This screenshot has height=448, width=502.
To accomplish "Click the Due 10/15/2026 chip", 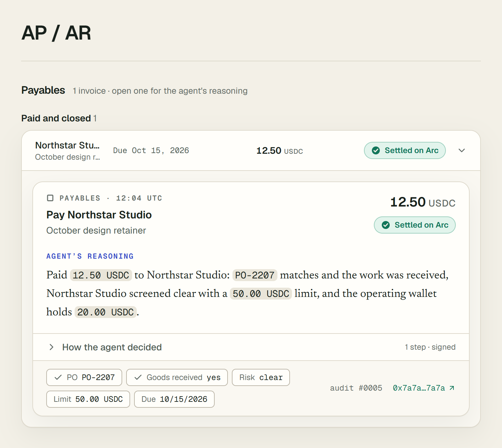I will pyautogui.click(x=174, y=399).
